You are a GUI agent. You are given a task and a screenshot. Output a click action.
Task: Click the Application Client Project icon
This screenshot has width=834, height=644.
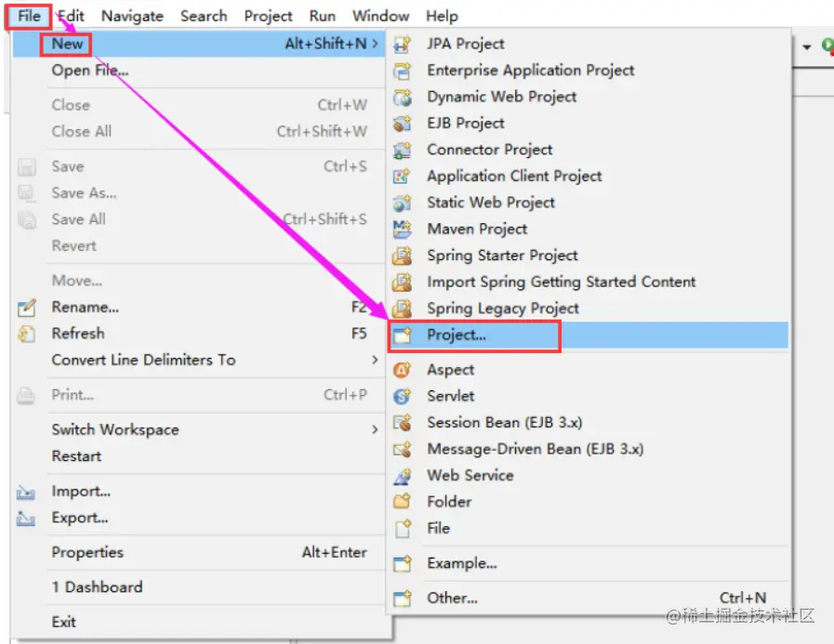402,177
